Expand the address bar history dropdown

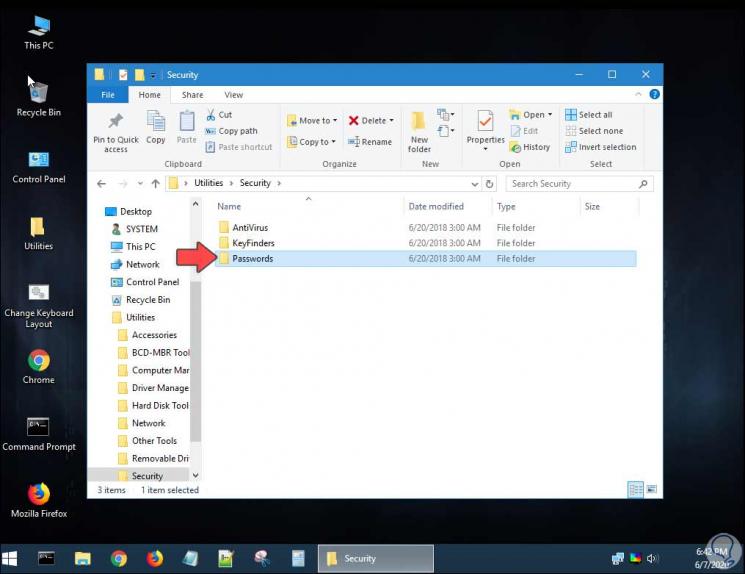[474, 184]
